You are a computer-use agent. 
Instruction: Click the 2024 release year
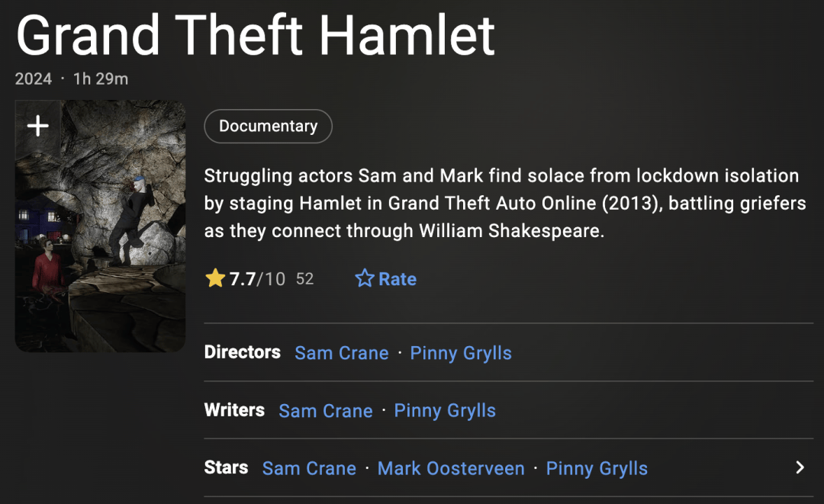[x=34, y=79]
